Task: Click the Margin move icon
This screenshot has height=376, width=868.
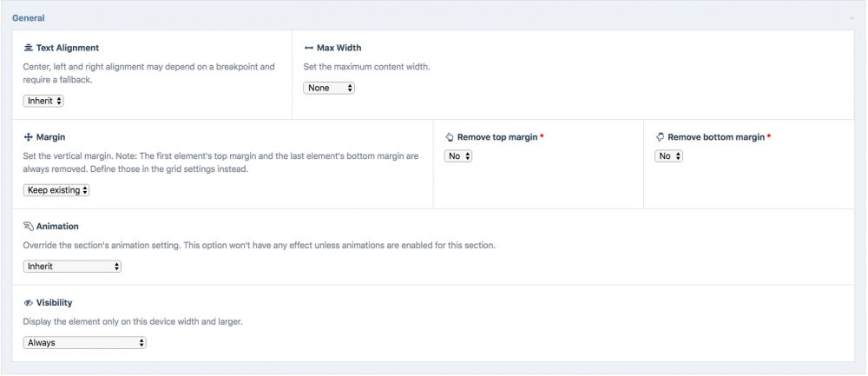Action: tap(29, 137)
